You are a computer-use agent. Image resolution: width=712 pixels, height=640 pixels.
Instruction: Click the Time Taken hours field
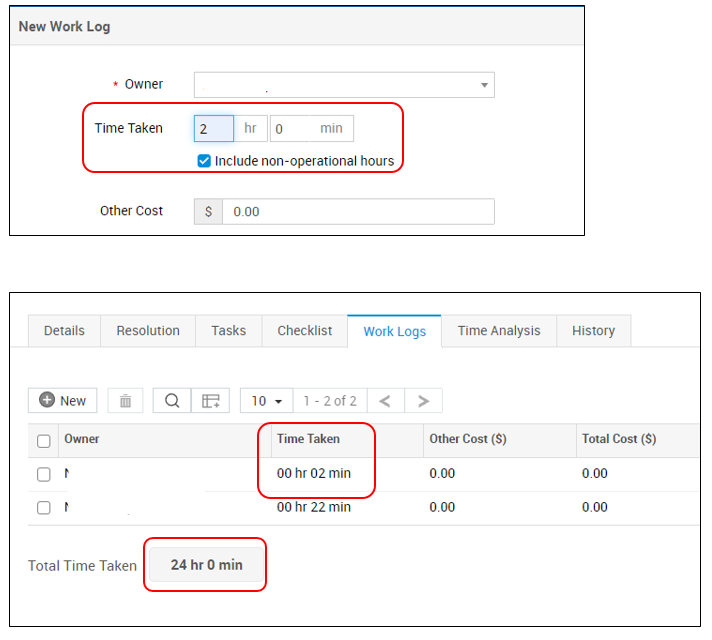(213, 129)
